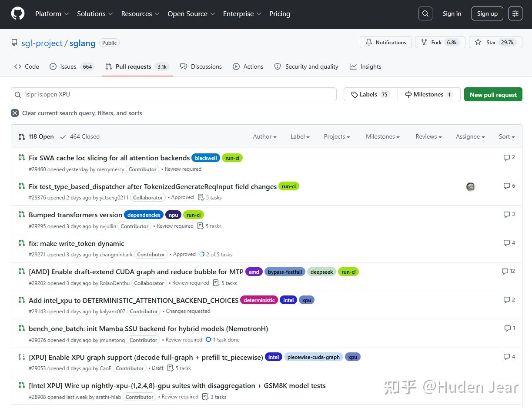This screenshot has height=408, width=532.
Task: Fork the sglang repository
Action: pyautogui.click(x=440, y=42)
